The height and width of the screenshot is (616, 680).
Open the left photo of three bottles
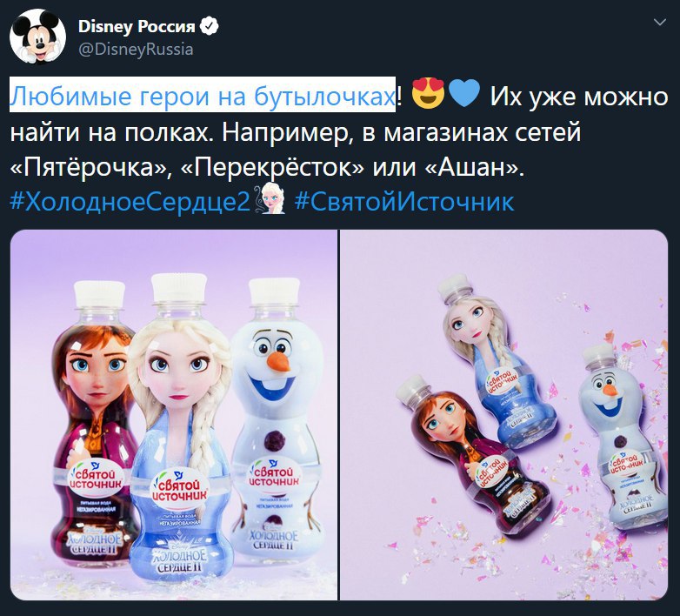(173, 415)
